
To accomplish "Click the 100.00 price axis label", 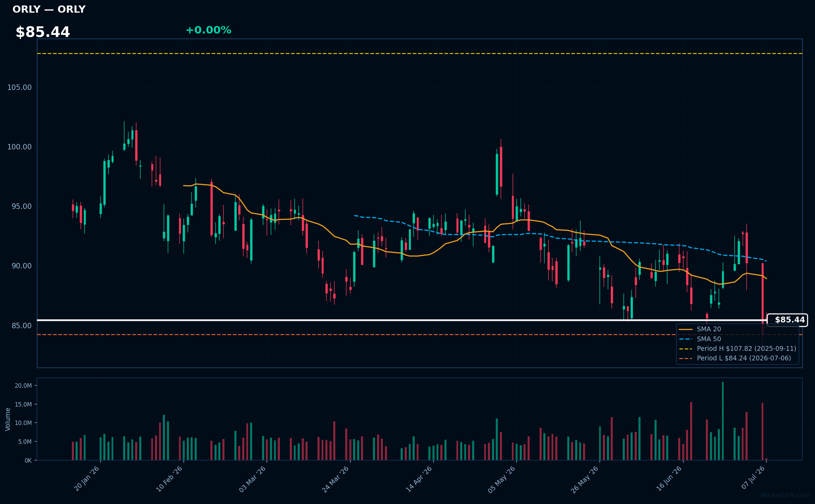I will point(20,147).
